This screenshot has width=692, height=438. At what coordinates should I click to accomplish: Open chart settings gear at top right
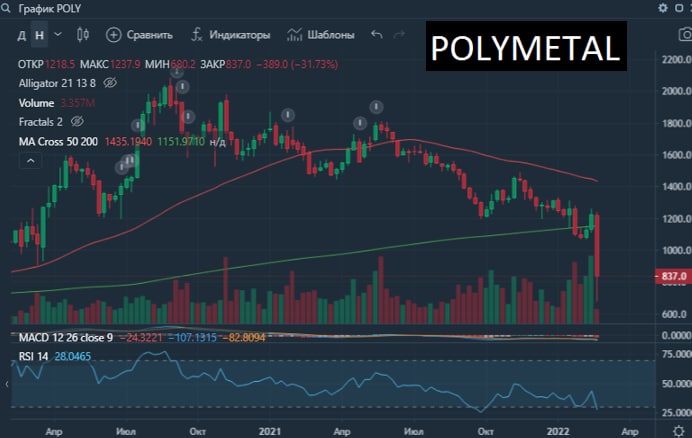(662, 8)
